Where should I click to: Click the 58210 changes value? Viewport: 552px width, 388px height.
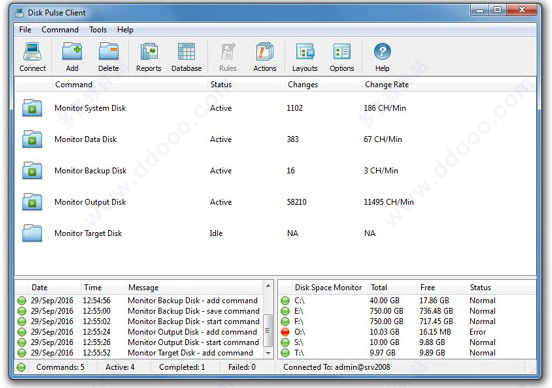(x=297, y=202)
